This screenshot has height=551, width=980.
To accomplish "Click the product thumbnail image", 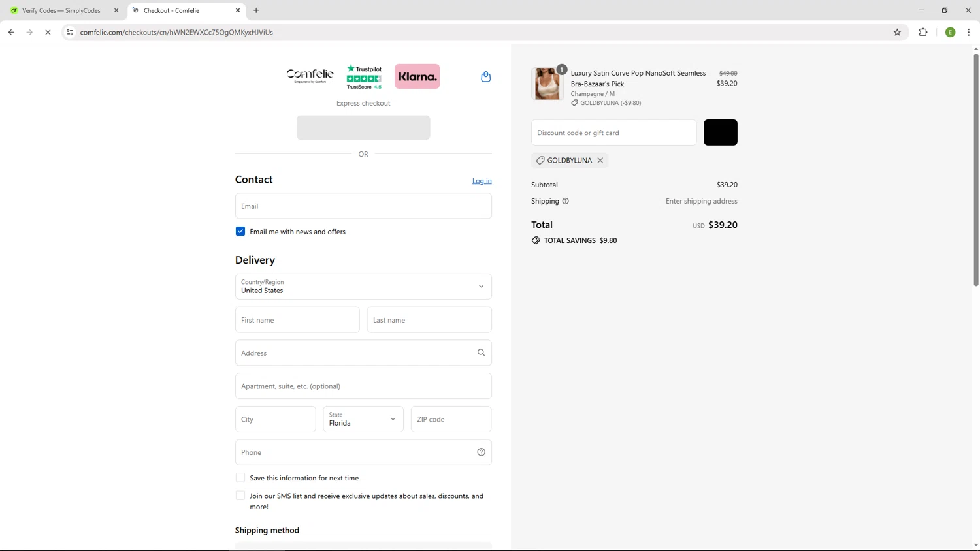I will [x=547, y=84].
